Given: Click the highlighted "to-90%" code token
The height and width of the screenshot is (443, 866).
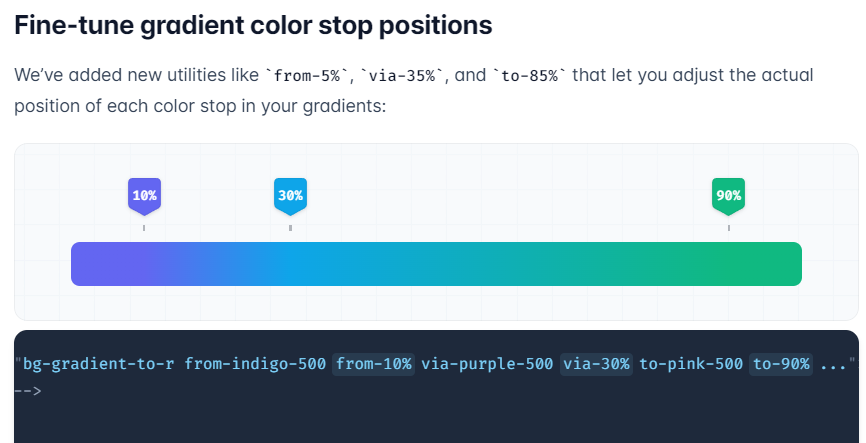Looking at the screenshot, I should point(780,364).
